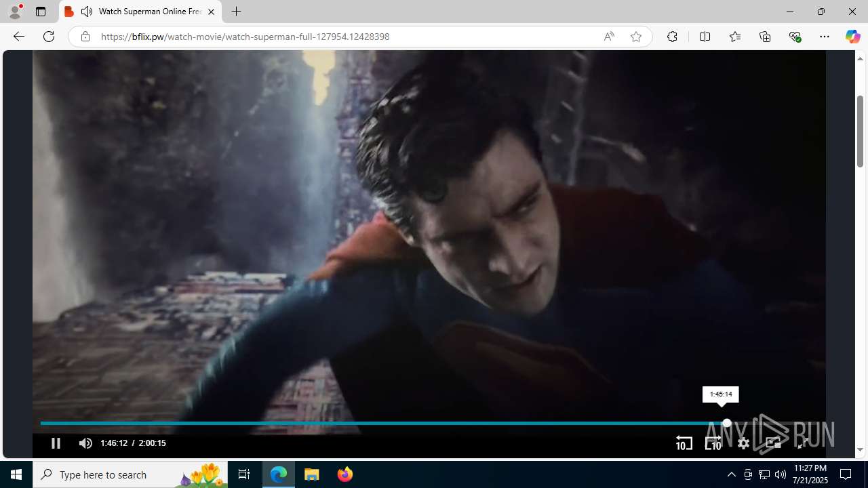Select Watch Superman Online tab

click(x=140, y=12)
